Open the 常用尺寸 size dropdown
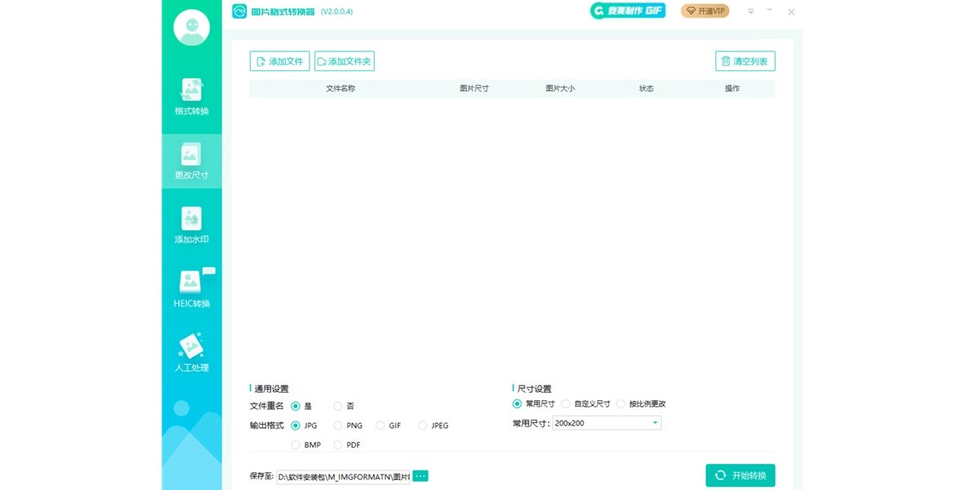Screen dimensions: 980x490 pyautogui.click(x=607, y=422)
